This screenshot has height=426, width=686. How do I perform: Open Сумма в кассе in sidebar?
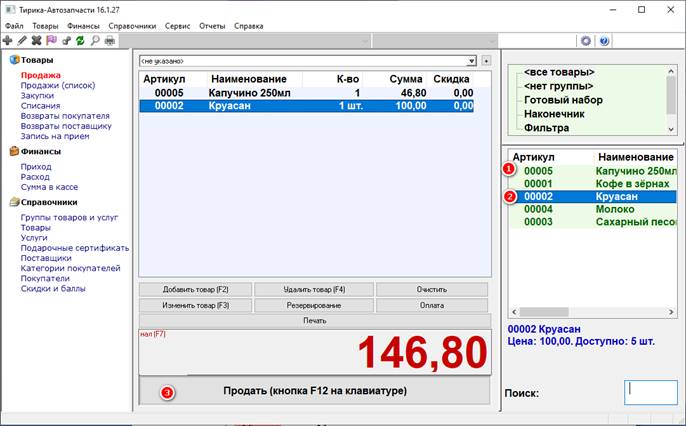pyautogui.click(x=49, y=187)
